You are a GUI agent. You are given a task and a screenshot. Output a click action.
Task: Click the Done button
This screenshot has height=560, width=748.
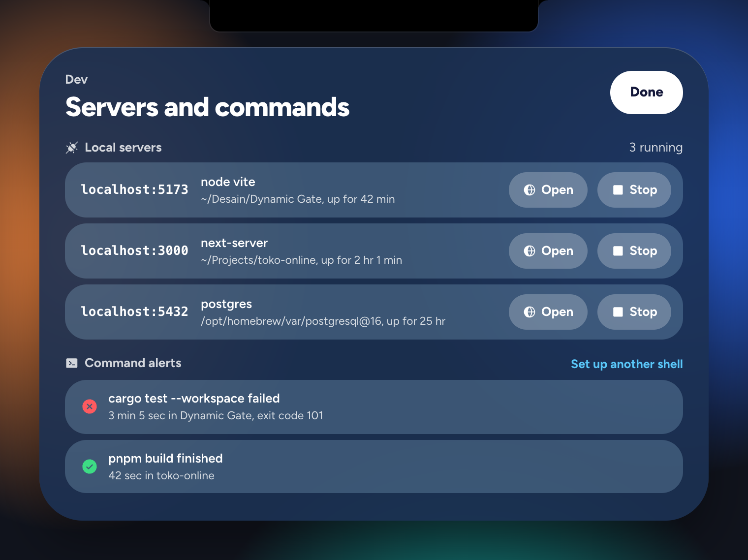[646, 93]
